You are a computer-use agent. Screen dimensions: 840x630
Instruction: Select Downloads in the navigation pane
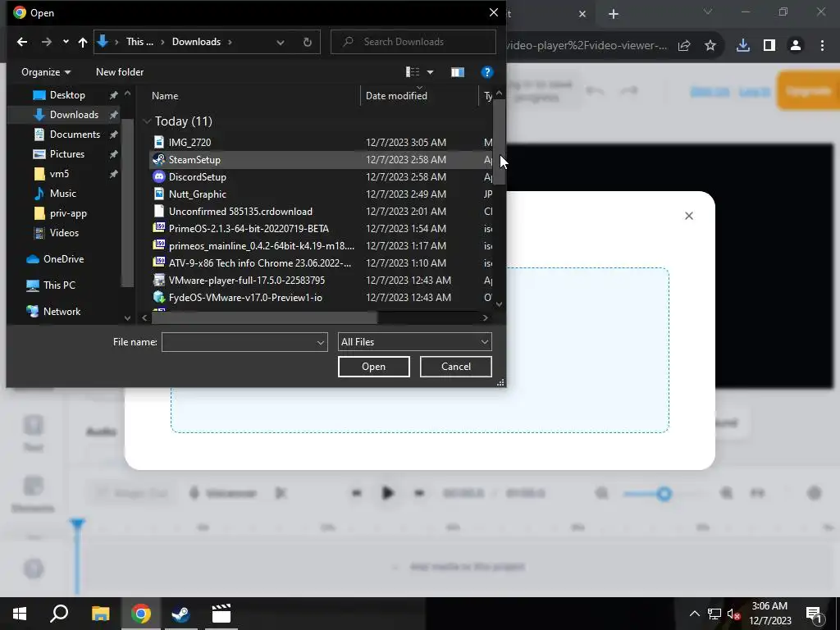(74, 115)
